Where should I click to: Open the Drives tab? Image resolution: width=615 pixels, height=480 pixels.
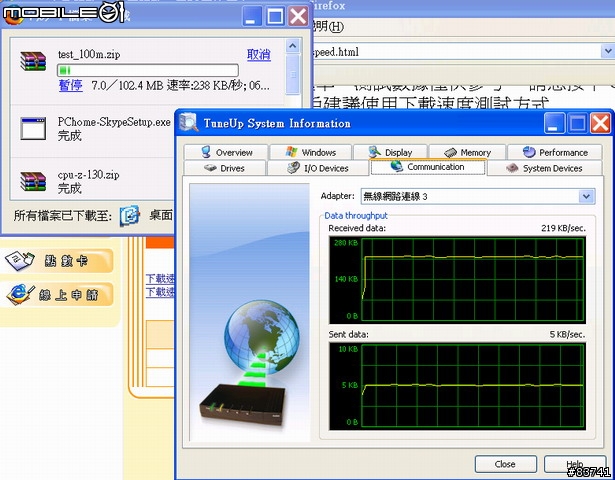click(x=225, y=168)
